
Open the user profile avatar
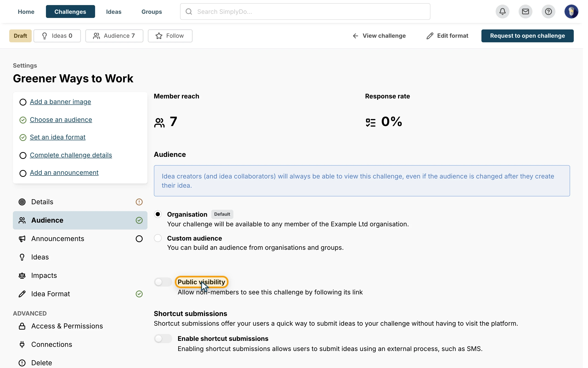click(x=571, y=11)
